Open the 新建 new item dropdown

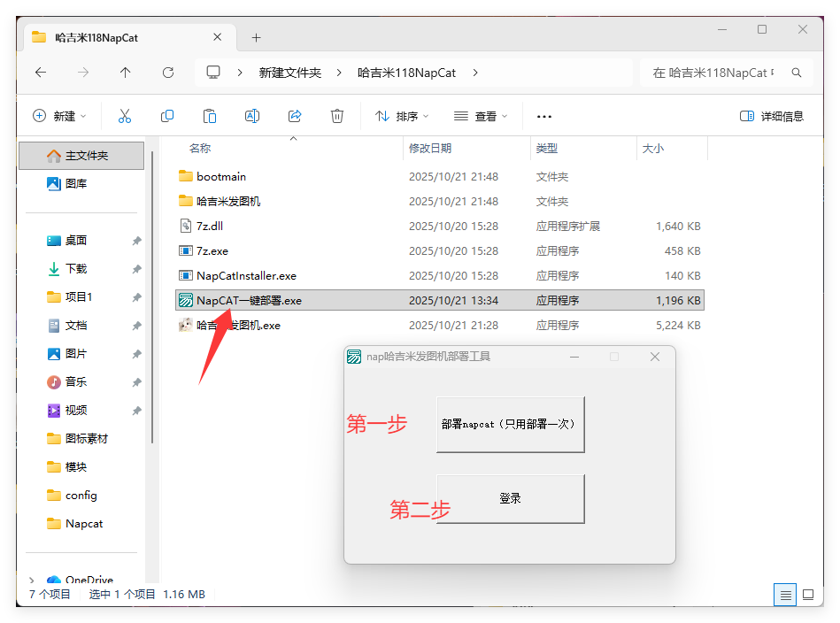(x=58, y=116)
